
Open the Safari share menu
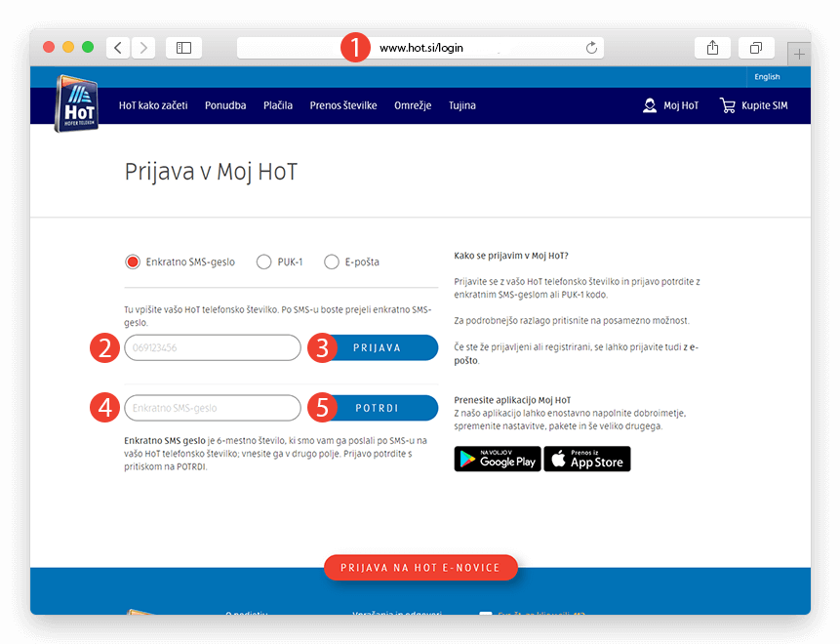coord(712,48)
